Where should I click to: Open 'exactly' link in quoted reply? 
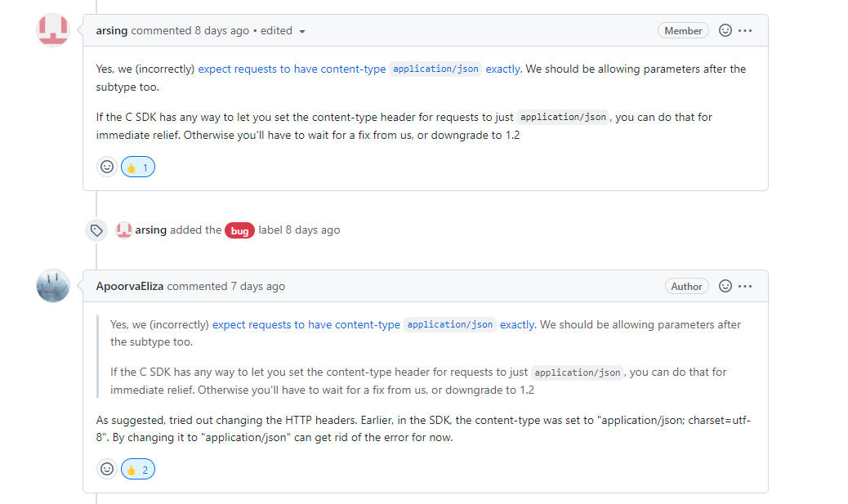click(x=518, y=324)
